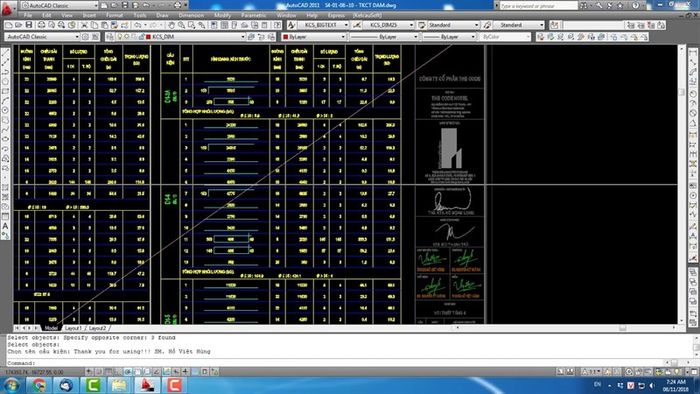
Task: Open Workspace Settings gear icon
Action: tap(85, 37)
